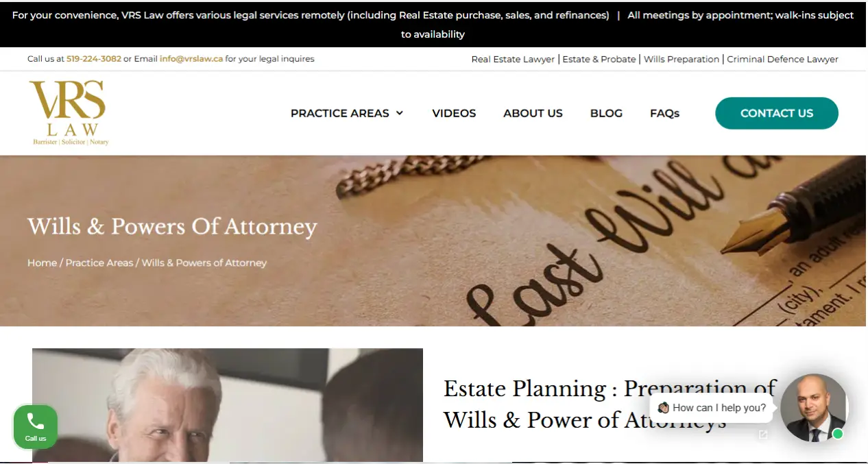Open chat popout icon below bubble
The image size is (868, 464).
tap(763, 435)
